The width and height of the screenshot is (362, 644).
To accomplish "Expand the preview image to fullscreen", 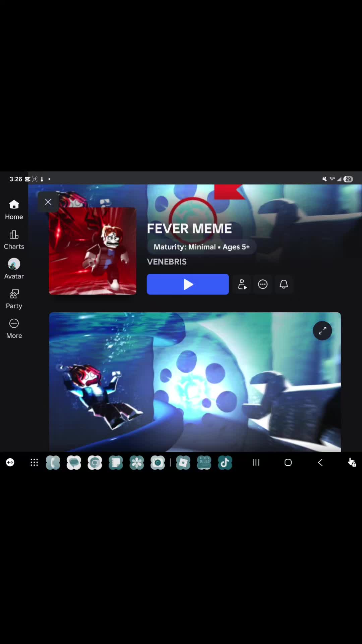I will [322, 331].
